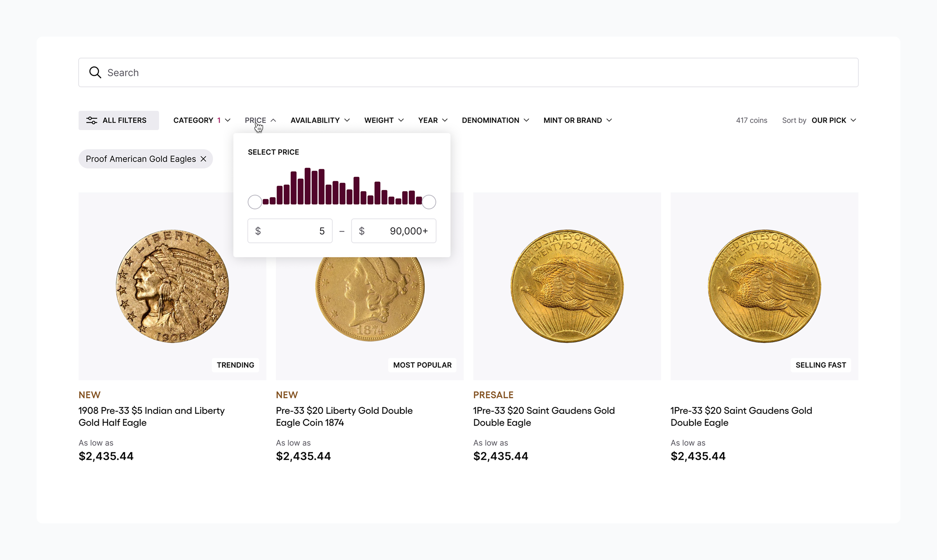The image size is (937, 560).
Task: Open the Presale Saint Gaudens Double Eagle title
Action: [544, 416]
